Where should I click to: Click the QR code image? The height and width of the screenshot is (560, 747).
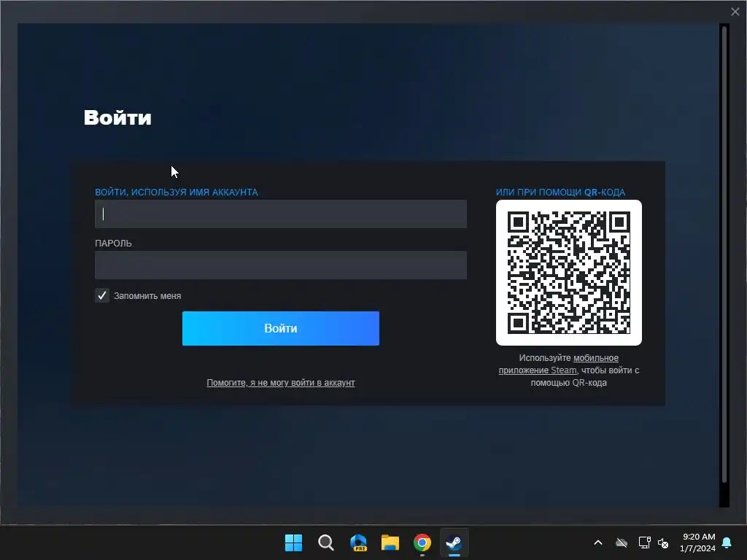569,273
